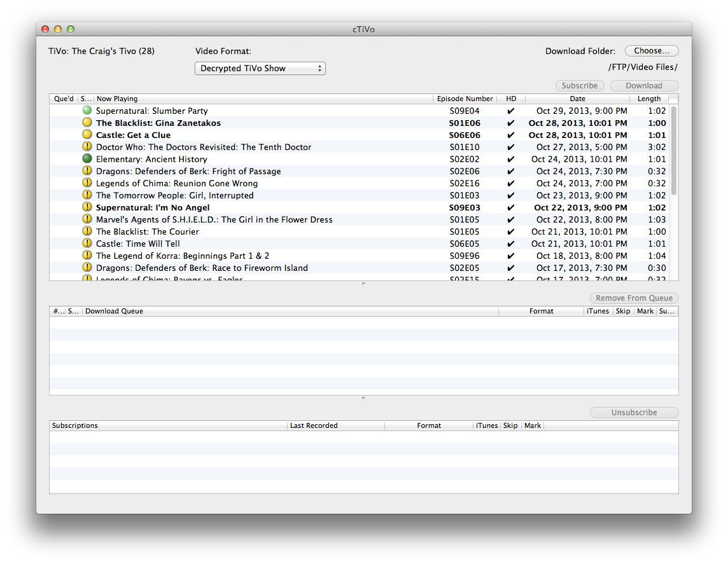Image resolution: width=728 pixels, height=564 pixels.
Task: Click Skip header in Download Queue
Action: (x=623, y=311)
